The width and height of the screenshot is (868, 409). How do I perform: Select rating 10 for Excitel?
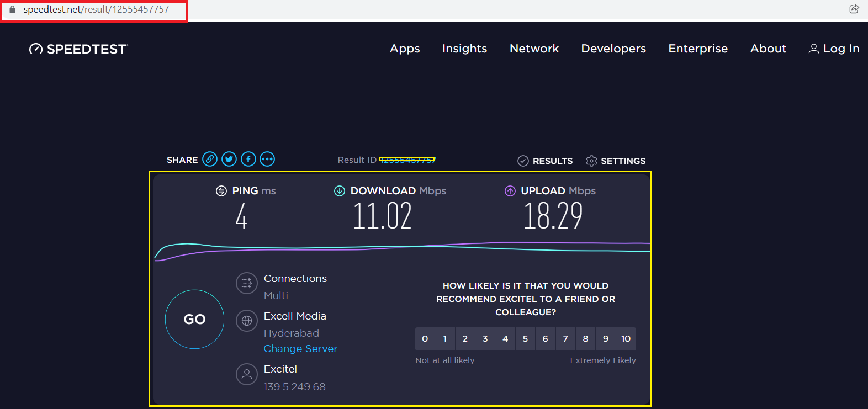coord(626,339)
